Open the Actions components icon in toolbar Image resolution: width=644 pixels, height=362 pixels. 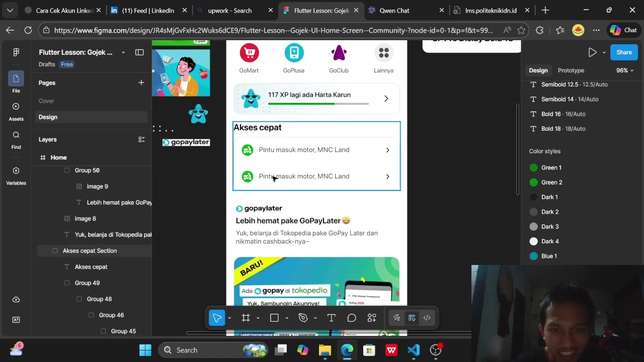(x=372, y=318)
